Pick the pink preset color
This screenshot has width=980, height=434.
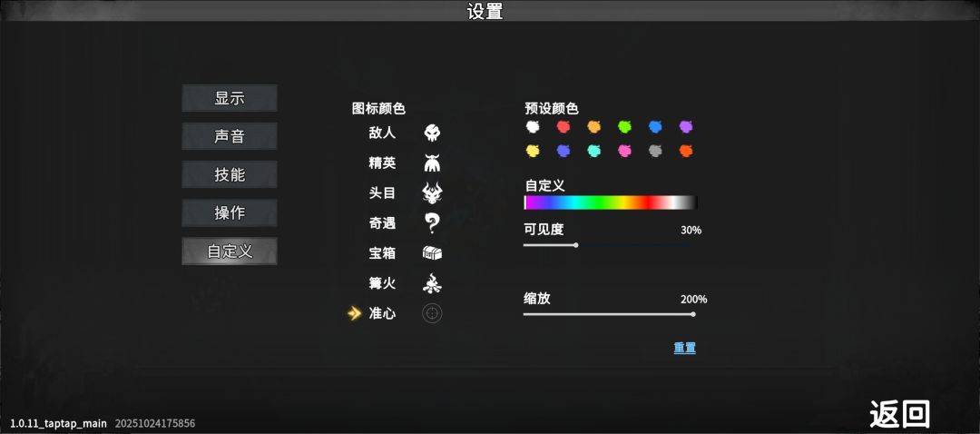click(624, 151)
